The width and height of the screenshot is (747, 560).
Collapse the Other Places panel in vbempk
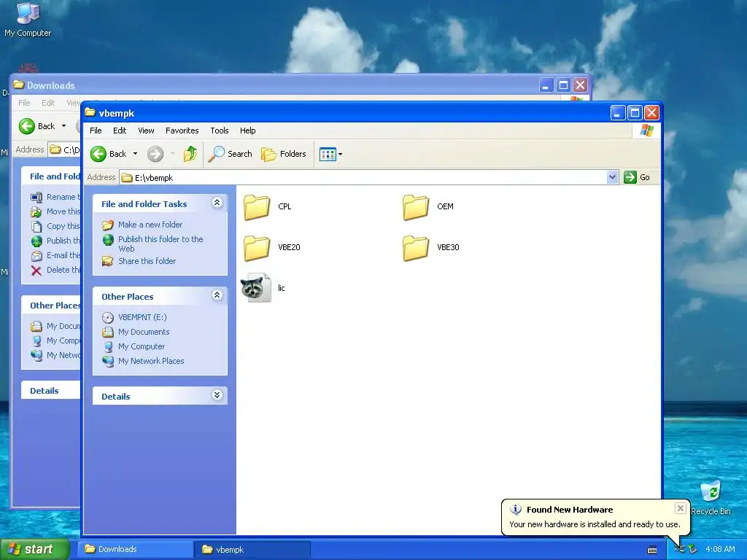tap(217, 295)
